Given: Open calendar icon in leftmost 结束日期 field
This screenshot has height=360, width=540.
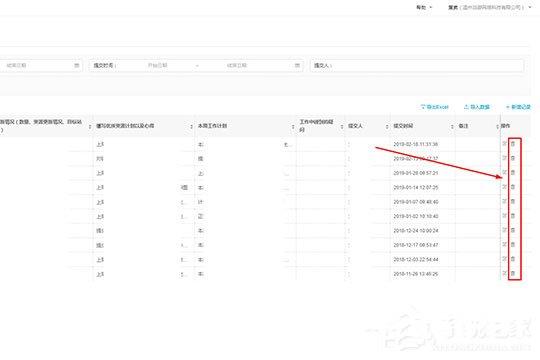Looking at the screenshot, I should click(77, 65).
